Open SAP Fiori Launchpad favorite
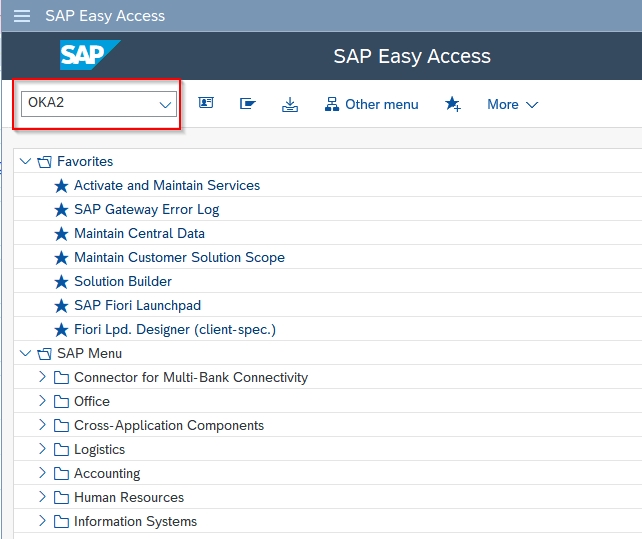Viewport: 642px width, 539px height. click(x=138, y=306)
